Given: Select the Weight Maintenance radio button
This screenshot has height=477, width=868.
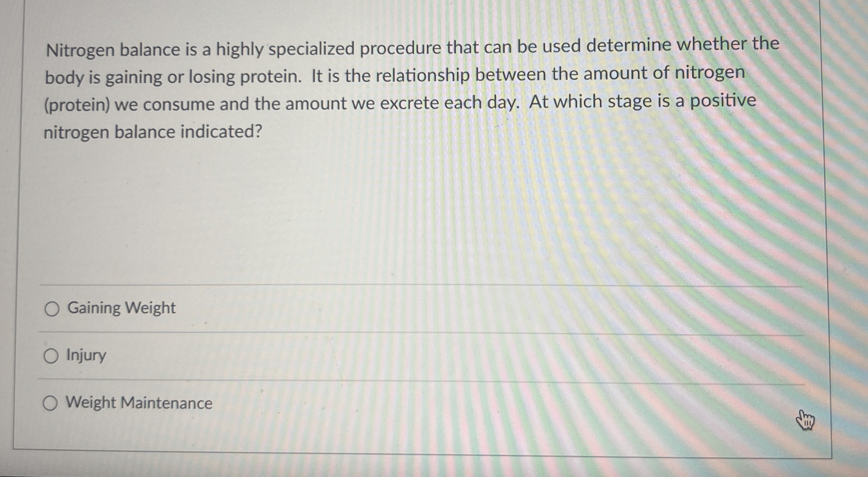Looking at the screenshot, I should pos(50,403).
